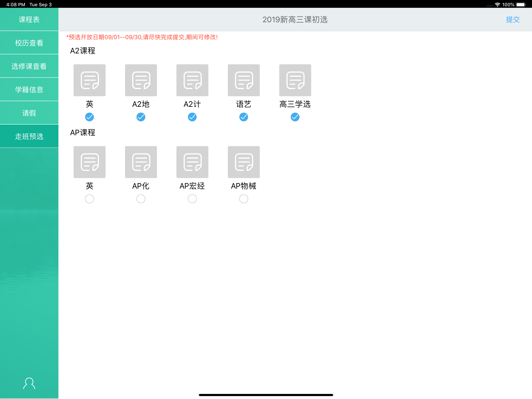The width and height of the screenshot is (532, 399).
Task: Tap the 高三学选 course icon
Action: pyautogui.click(x=295, y=80)
